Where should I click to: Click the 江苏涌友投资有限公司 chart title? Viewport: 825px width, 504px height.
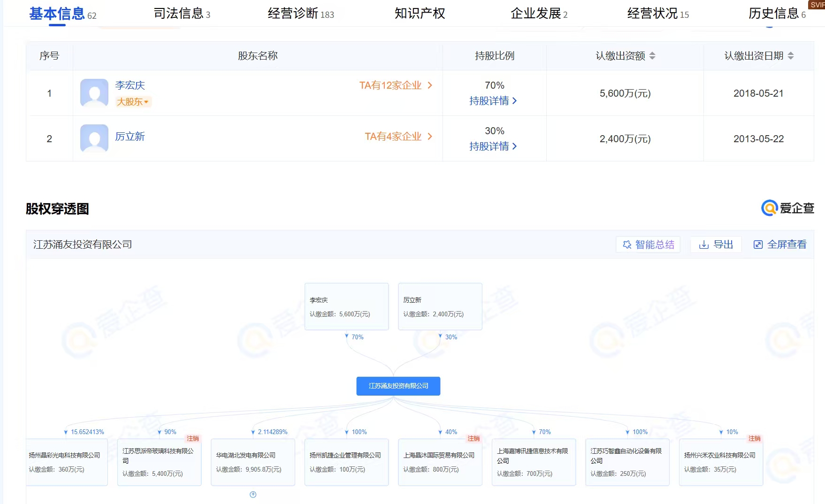click(83, 244)
